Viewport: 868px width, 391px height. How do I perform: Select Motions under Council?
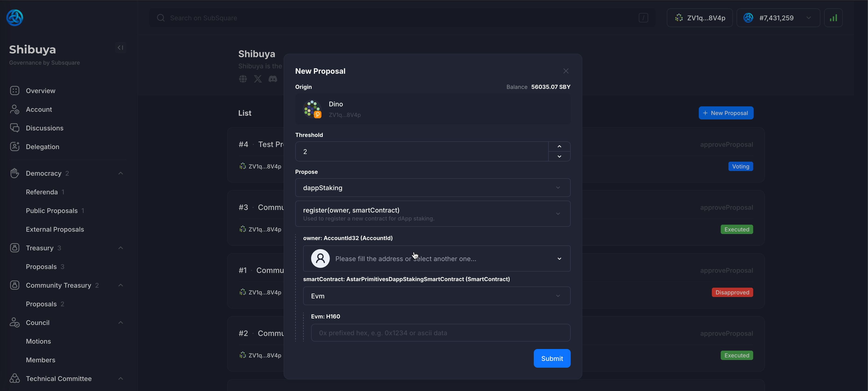click(39, 341)
